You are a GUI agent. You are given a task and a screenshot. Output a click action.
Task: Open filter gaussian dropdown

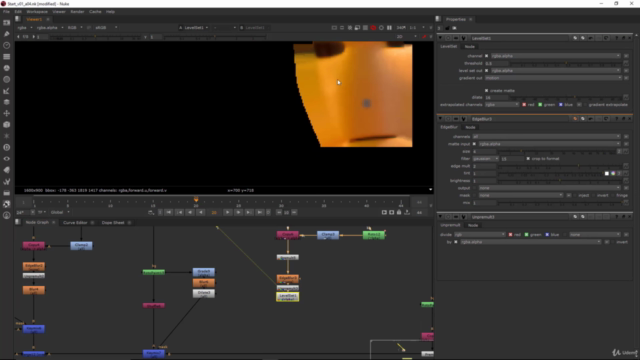pos(486,159)
